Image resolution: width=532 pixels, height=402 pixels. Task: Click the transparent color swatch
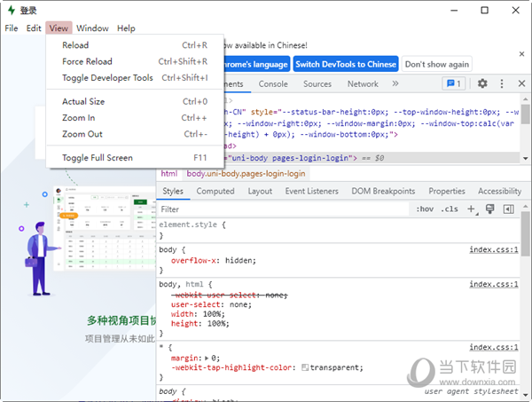(305, 367)
